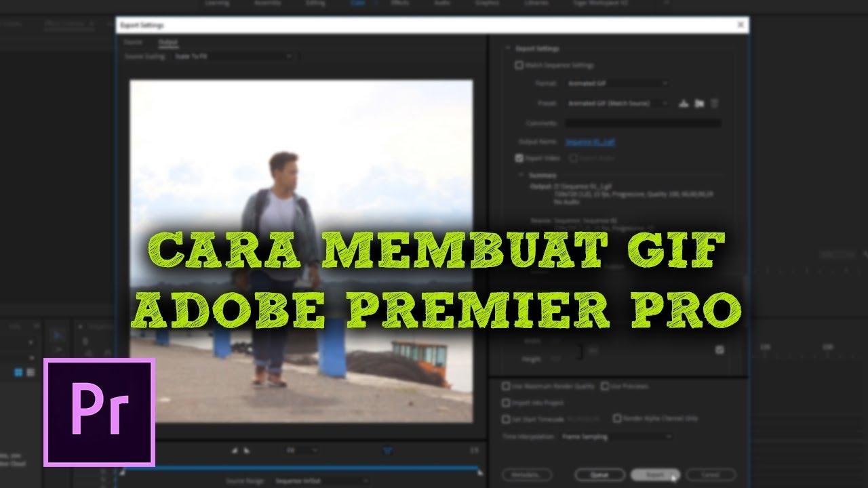Click inside the Comments input field

[643, 123]
